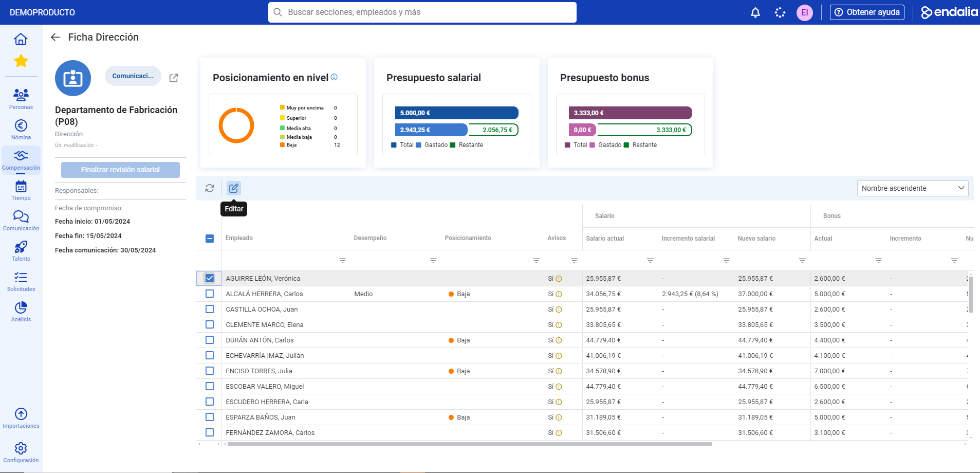Image resolution: width=980 pixels, height=473 pixels.
Task: Refresh the employee table
Action: [210, 188]
